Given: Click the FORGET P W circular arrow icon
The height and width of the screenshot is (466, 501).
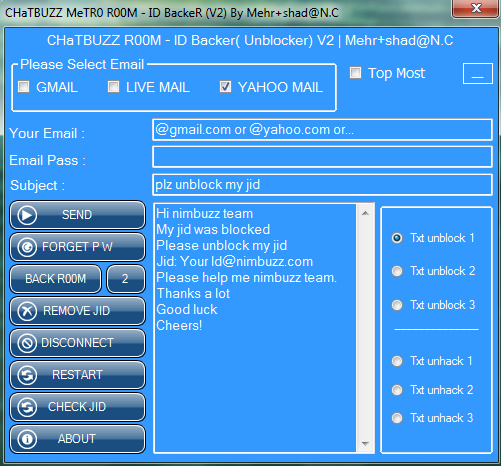Looking at the screenshot, I should click(x=27, y=247).
